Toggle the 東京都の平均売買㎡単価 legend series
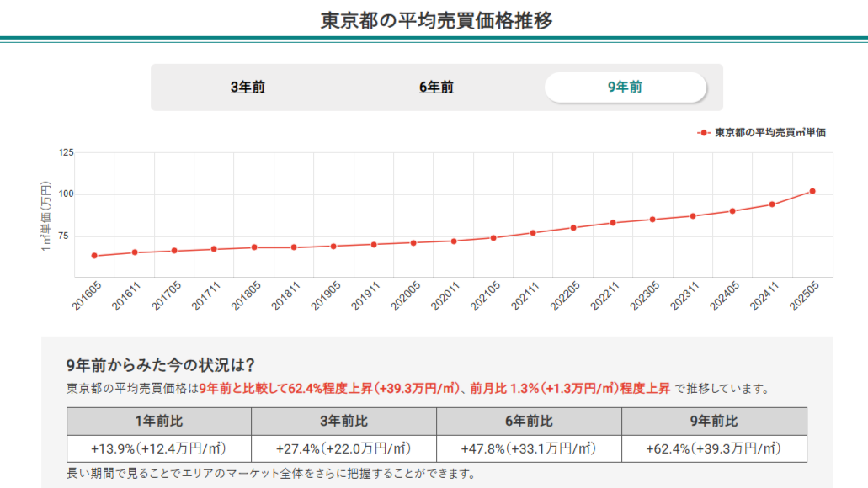The width and height of the screenshot is (868, 488). pyautogui.click(x=762, y=133)
